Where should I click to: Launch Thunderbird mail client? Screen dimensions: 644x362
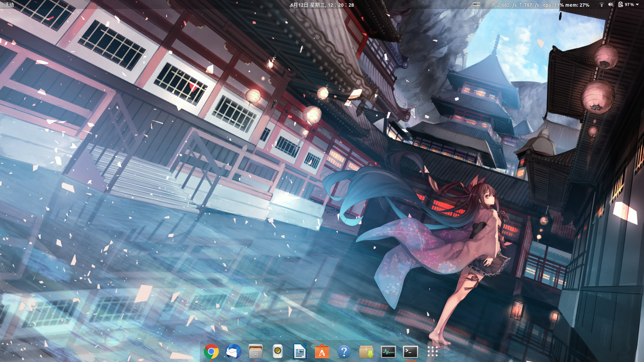click(233, 352)
